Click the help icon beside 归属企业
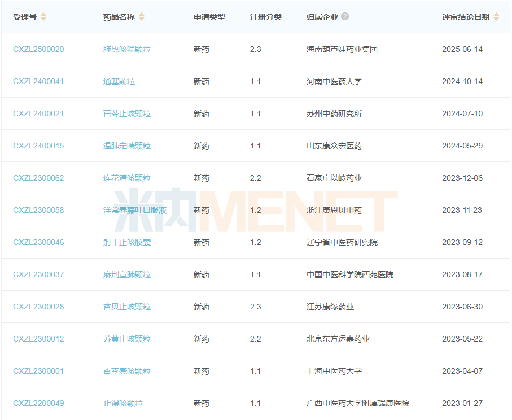This screenshot has width=512, height=420. tap(345, 16)
